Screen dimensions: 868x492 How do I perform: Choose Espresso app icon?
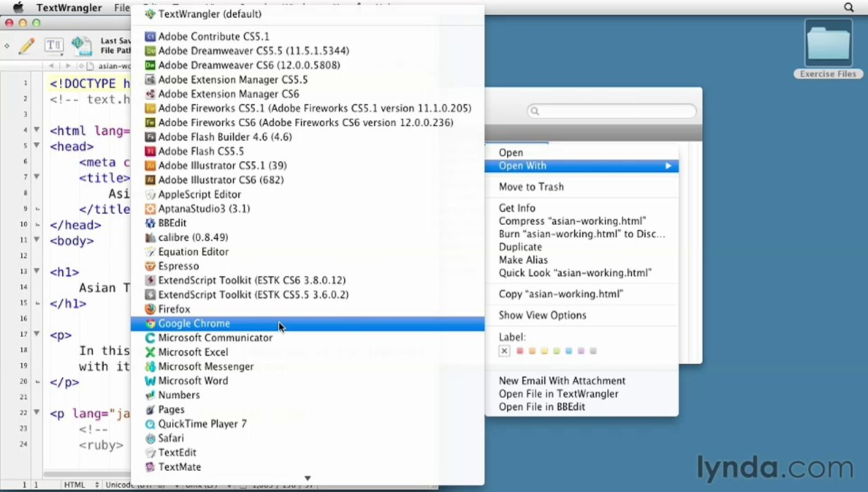150,266
